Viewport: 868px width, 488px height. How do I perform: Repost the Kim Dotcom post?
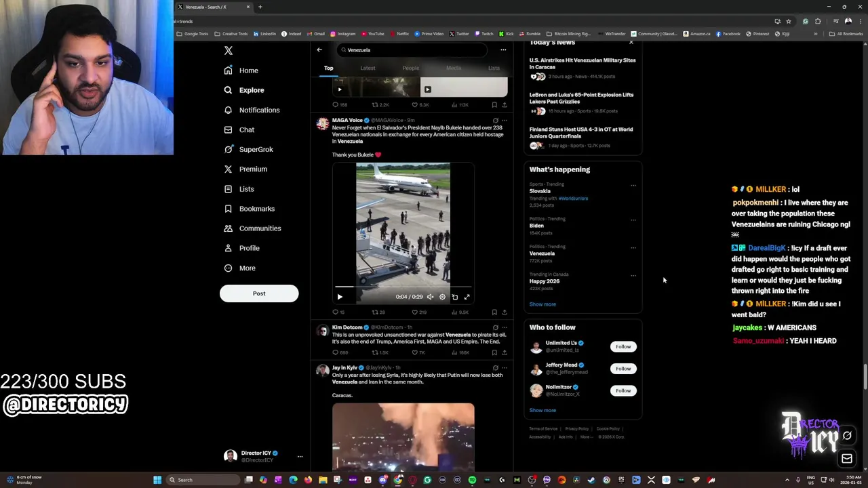tap(380, 352)
